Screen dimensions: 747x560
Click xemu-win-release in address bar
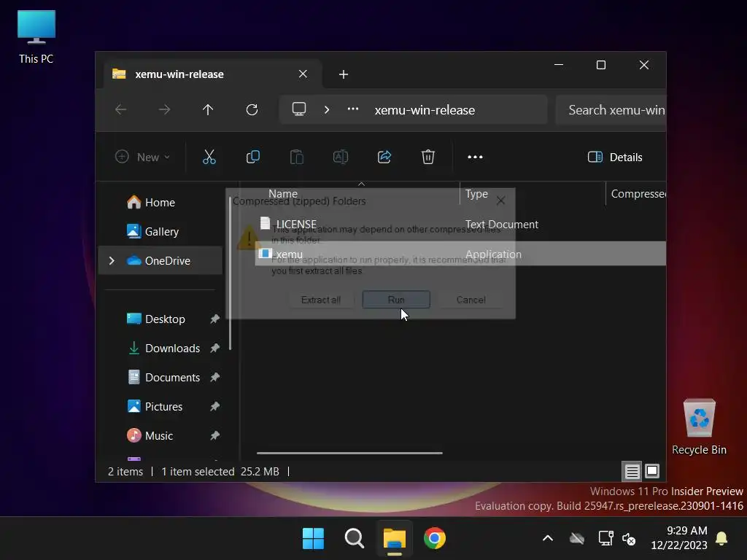tap(425, 110)
